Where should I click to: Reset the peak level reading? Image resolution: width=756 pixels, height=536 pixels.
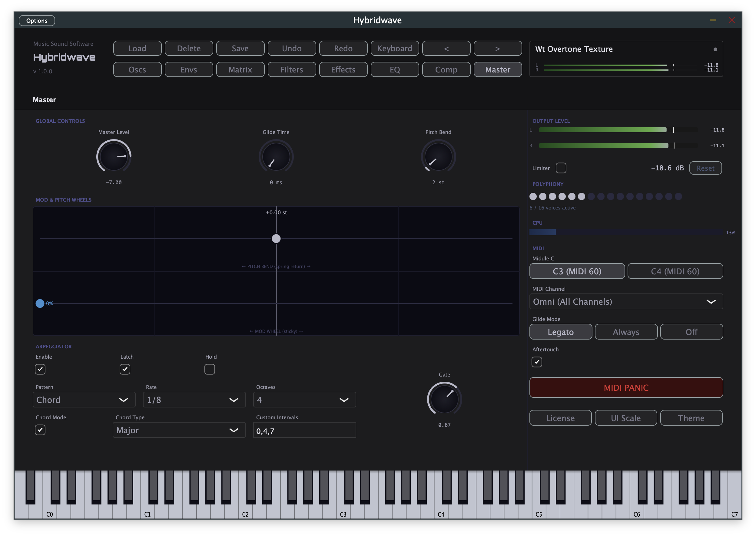(x=705, y=168)
